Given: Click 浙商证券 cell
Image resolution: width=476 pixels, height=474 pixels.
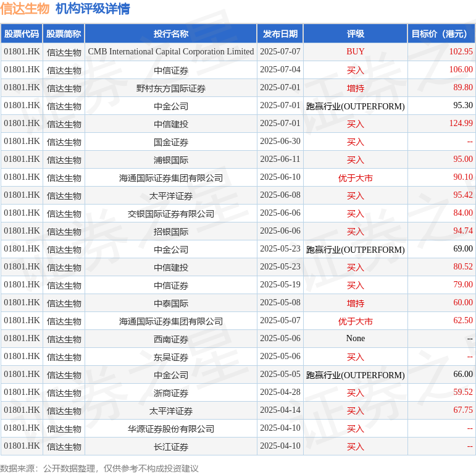Looking at the screenshot, I should point(171,393).
